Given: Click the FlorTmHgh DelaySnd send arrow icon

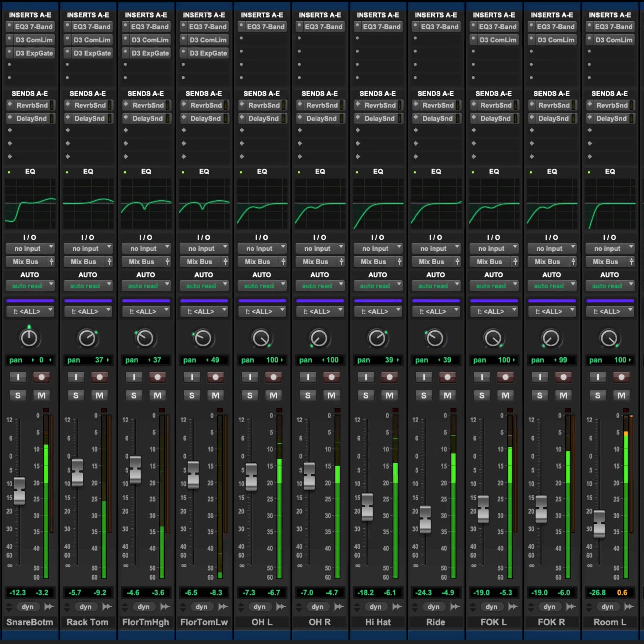Looking at the screenshot, I should point(126,118).
